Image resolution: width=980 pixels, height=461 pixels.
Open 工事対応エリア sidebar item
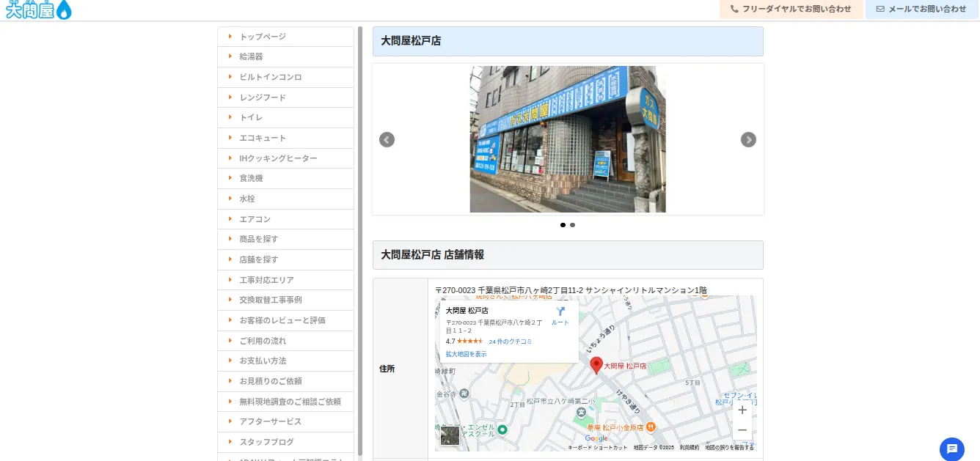click(285, 280)
